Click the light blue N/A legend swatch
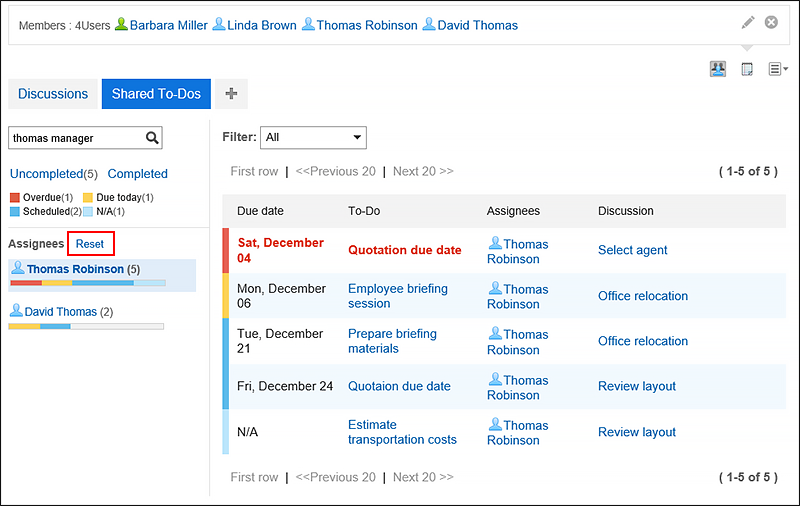Viewport: 800px width, 506px height. tap(88, 211)
